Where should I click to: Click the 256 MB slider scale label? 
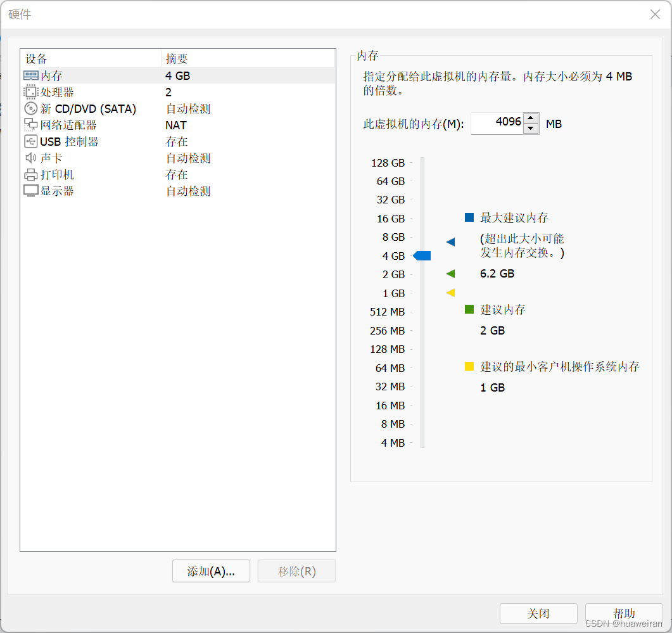click(x=388, y=331)
